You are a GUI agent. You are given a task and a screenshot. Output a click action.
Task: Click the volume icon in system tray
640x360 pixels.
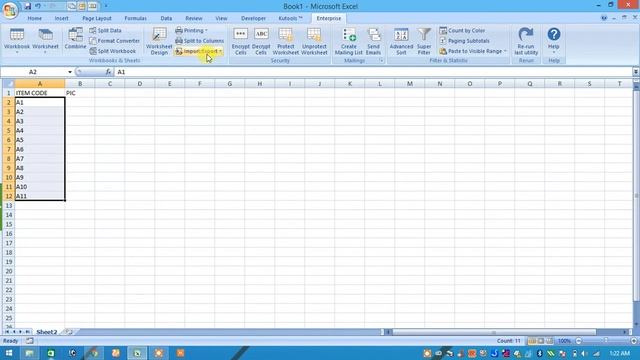[584, 353]
